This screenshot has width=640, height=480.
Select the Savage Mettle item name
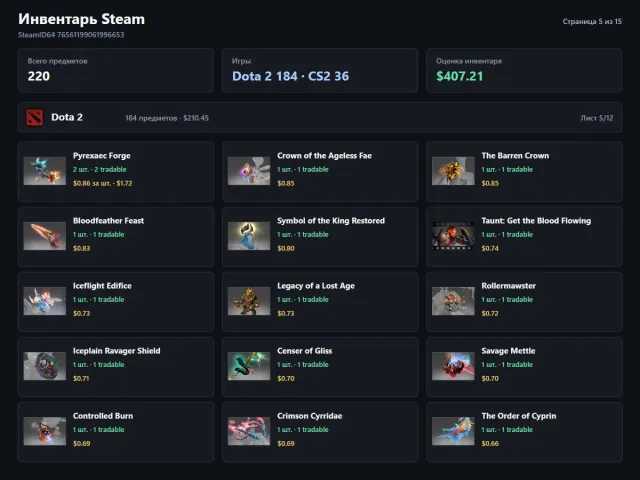pyautogui.click(x=508, y=351)
